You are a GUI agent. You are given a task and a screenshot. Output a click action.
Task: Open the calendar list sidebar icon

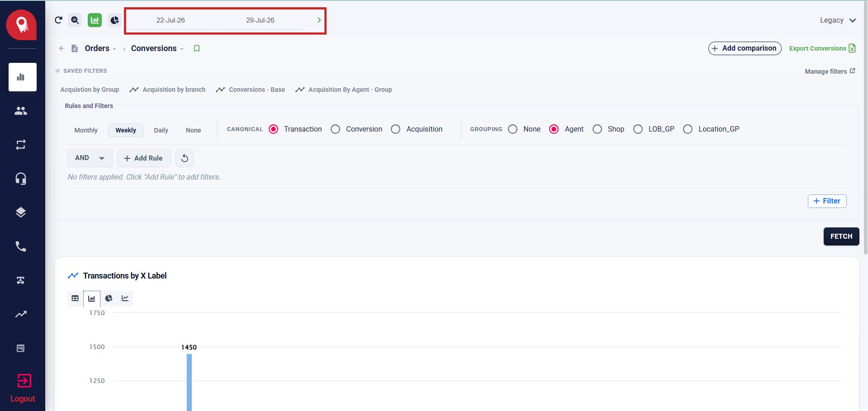click(21, 348)
